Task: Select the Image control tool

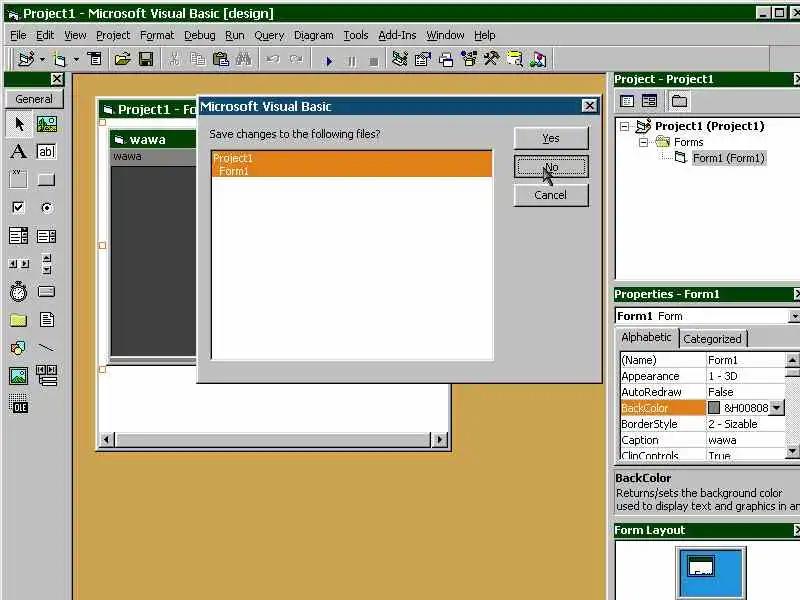Action: (19, 376)
